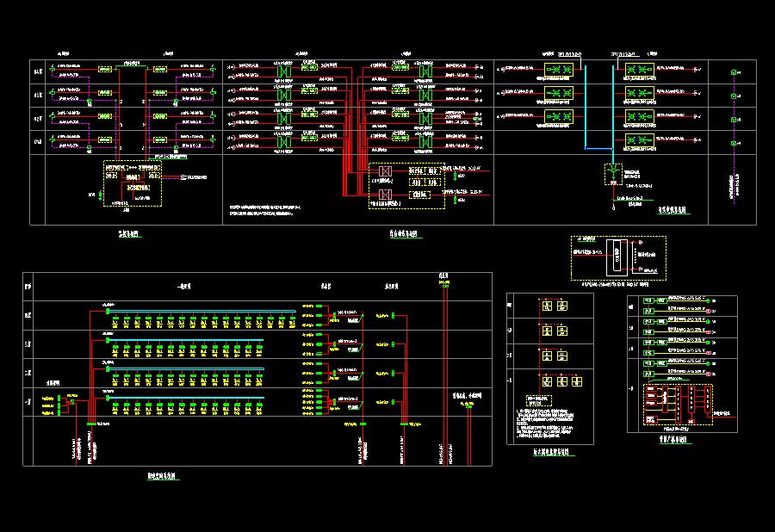Click the two-line white note beside the red risers
775x532 pixels.
click(x=265, y=210)
